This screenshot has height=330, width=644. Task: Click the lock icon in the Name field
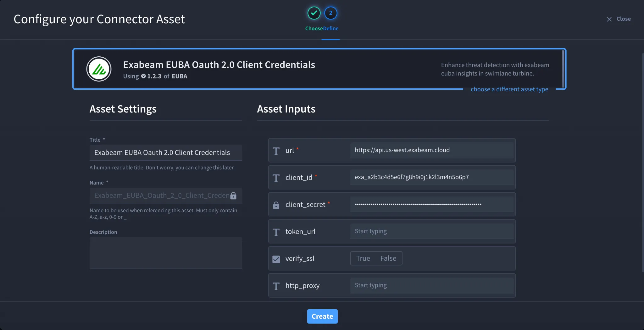[233, 196]
